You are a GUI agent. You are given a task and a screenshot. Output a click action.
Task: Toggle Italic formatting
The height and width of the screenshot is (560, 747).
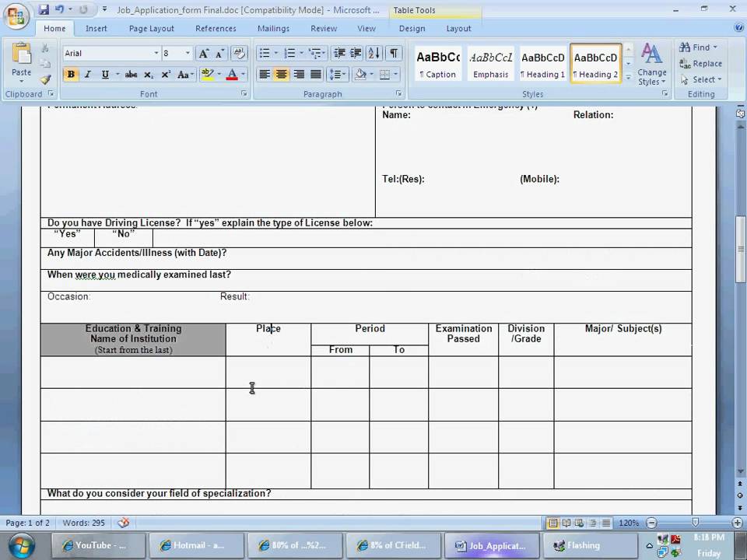point(88,75)
